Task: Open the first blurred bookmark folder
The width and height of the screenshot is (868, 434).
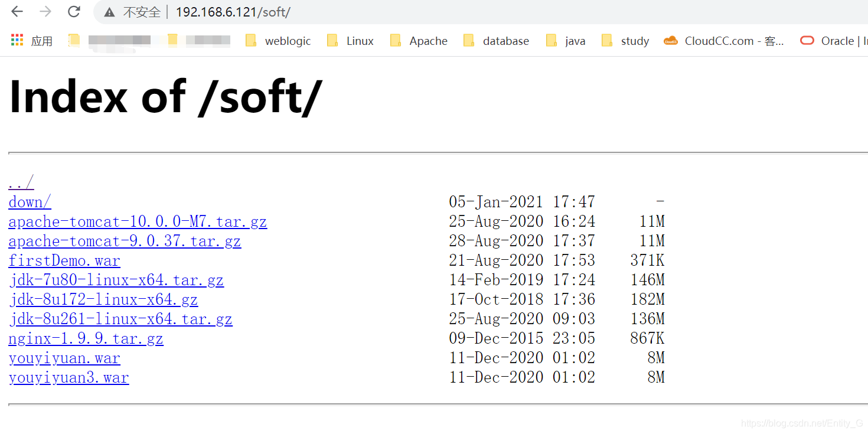Action: (109, 41)
